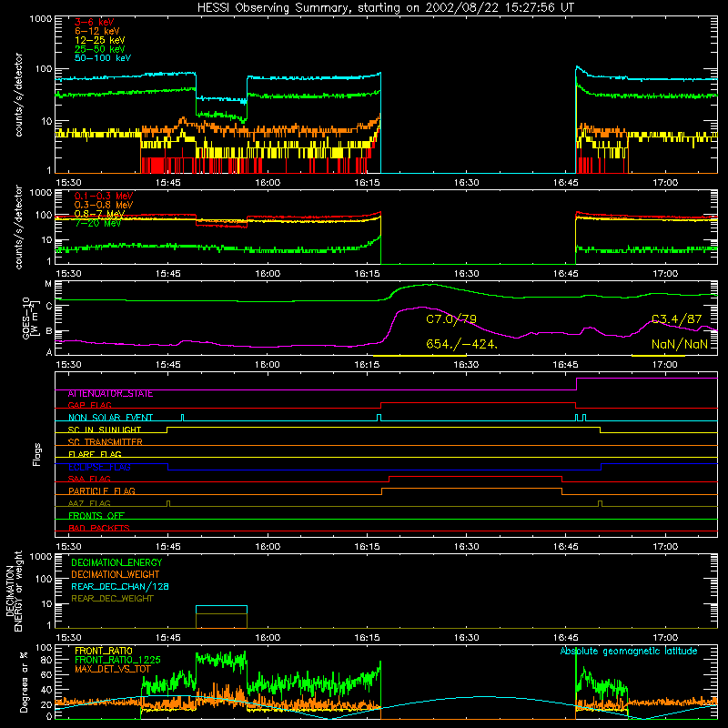This screenshot has width=728, height=728.
Task: Click the 17:00 tick label under Flags panel
Action: [665, 547]
